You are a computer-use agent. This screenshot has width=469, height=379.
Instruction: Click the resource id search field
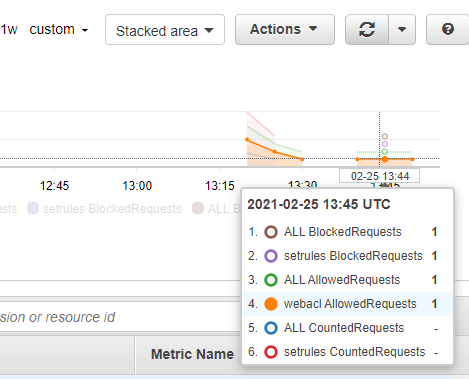(x=120, y=317)
